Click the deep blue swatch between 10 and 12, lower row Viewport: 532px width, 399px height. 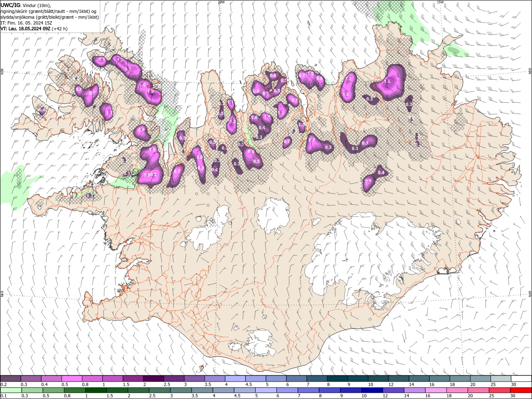371,390
